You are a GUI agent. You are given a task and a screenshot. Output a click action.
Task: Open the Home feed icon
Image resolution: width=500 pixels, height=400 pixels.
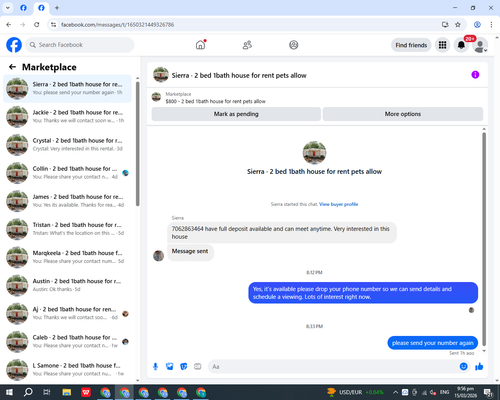coord(200,45)
